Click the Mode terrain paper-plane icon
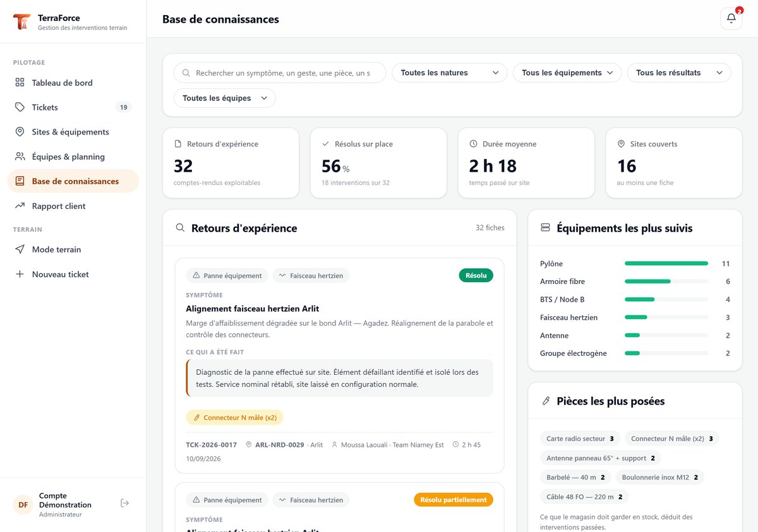This screenshot has height=532, width=758. [20, 249]
